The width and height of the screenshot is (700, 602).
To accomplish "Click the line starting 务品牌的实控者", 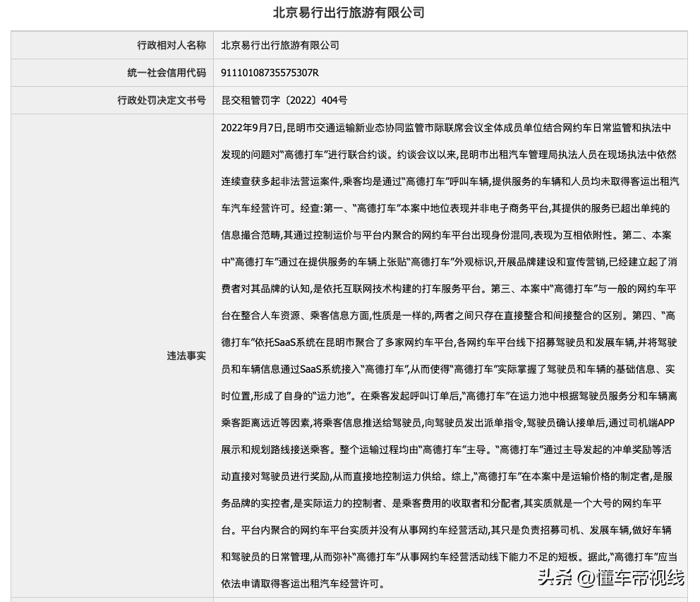I will click(x=441, y=503).
